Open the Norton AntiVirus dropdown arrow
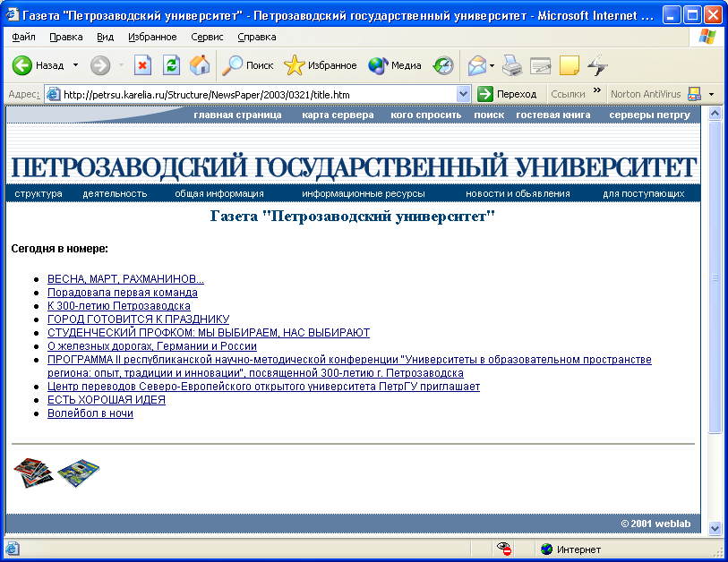This screenshot has width=728, height=562. click(711, 95)
